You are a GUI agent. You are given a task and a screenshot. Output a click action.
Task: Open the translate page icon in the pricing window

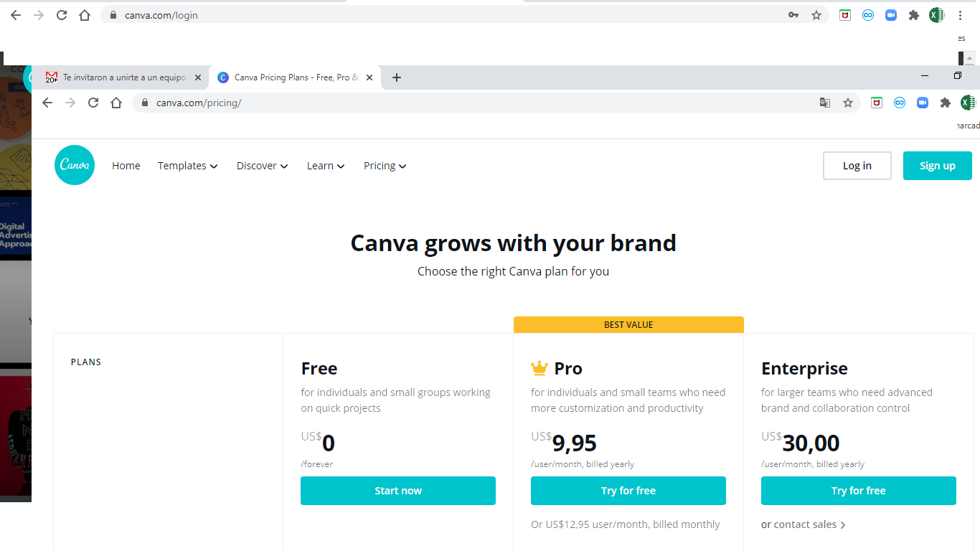825,103
